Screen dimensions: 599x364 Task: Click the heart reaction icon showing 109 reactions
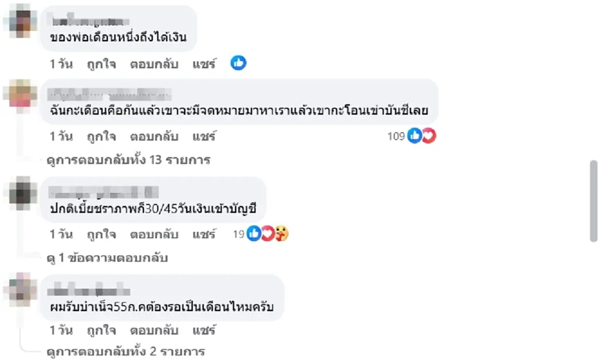pos(427,136)
